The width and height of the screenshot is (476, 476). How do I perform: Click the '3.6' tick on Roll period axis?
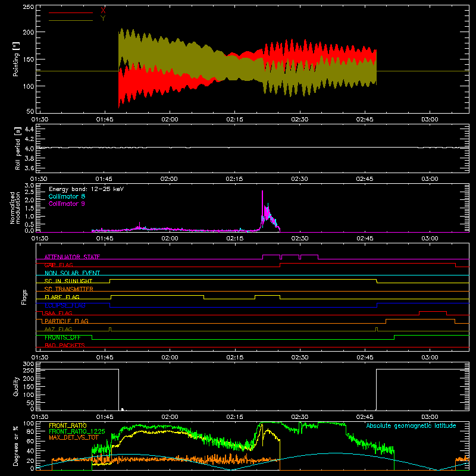29,168
